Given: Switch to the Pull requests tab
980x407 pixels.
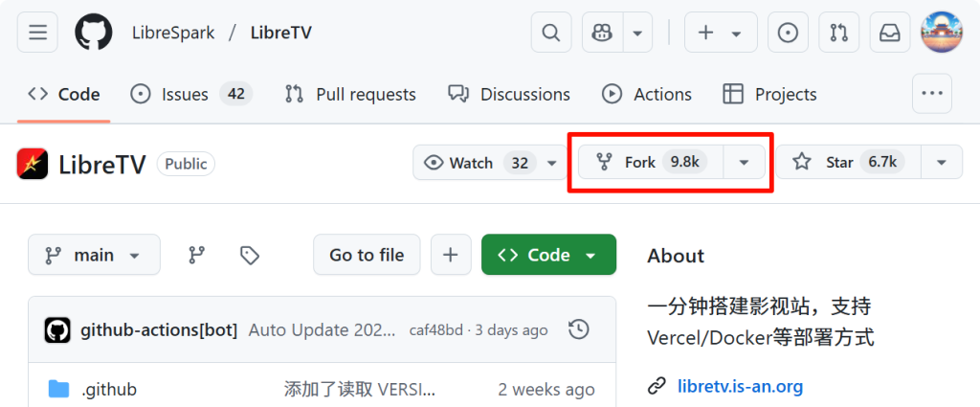Looking at the screenshot, I should click(x=350, y=95).
